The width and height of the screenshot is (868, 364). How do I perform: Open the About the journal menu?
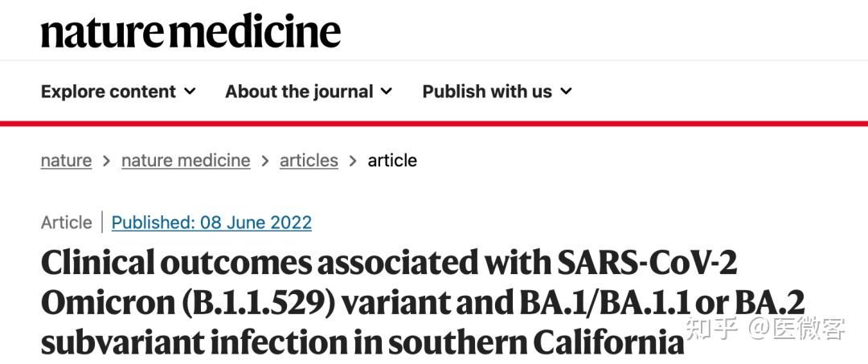point(299,92)
